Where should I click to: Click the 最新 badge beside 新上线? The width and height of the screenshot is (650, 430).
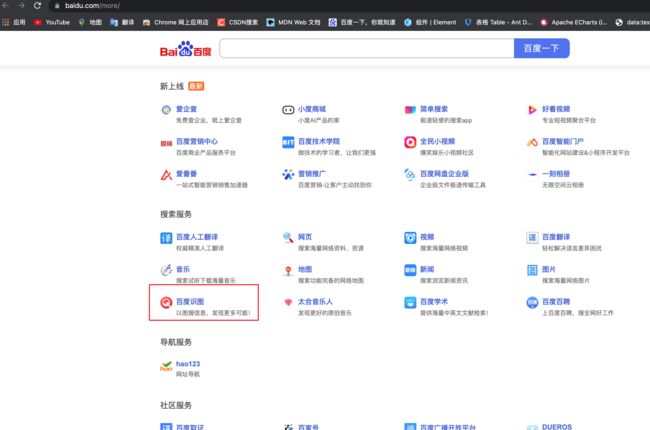(x=196, y=86)
